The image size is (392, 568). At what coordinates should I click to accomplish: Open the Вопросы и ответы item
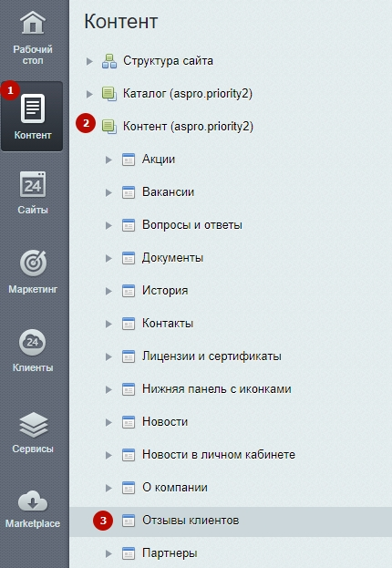pos(192,225)
